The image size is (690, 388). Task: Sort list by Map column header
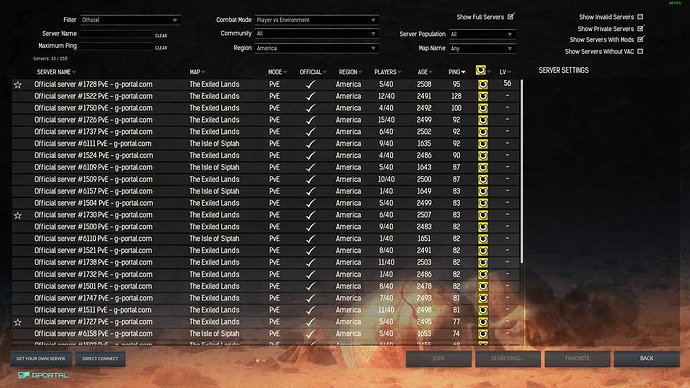197,72
